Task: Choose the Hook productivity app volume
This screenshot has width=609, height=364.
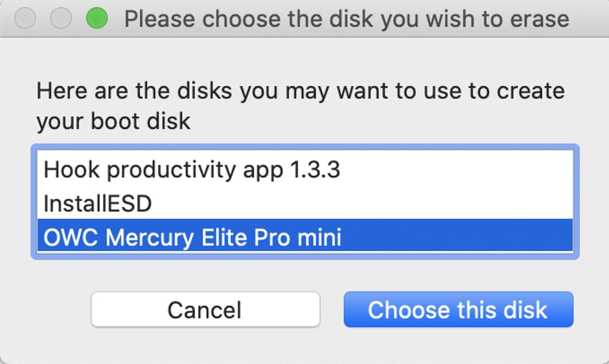Action: pos(192,170)
